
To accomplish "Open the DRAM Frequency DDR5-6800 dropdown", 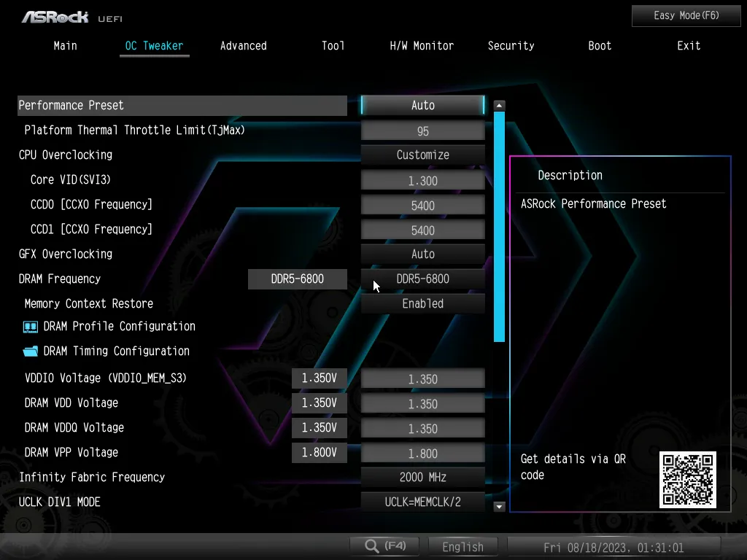I will click(x=423, y=279).
